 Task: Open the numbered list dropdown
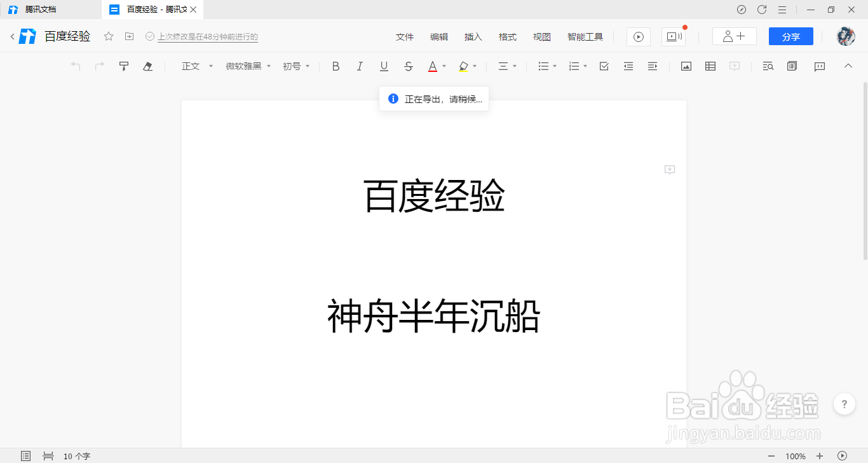[578, 66]
